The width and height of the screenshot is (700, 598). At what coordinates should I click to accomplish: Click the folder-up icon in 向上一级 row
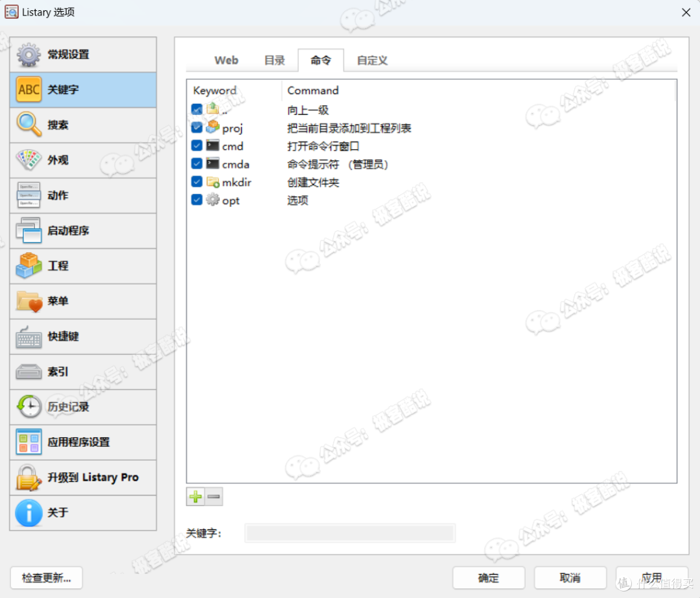click(213, 108)
